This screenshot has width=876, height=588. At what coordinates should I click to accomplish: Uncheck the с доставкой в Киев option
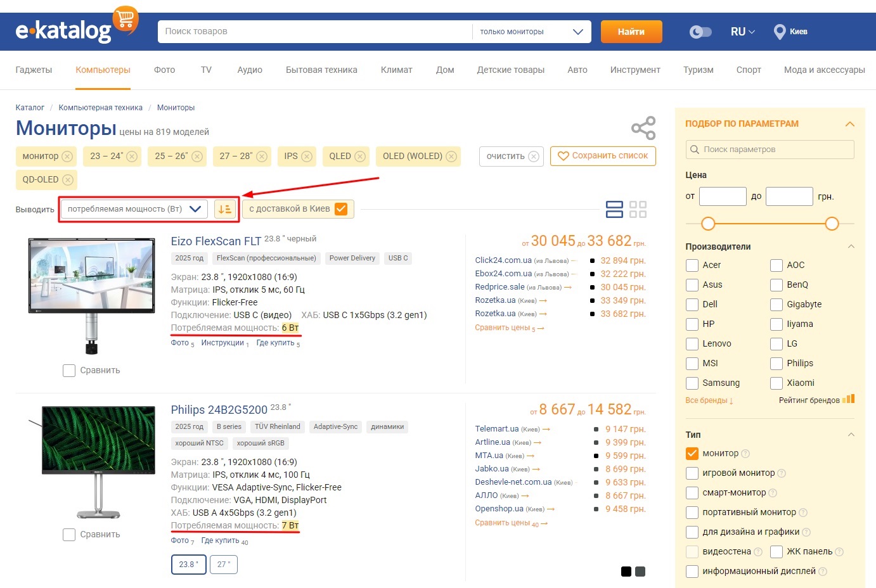(341, 209)
